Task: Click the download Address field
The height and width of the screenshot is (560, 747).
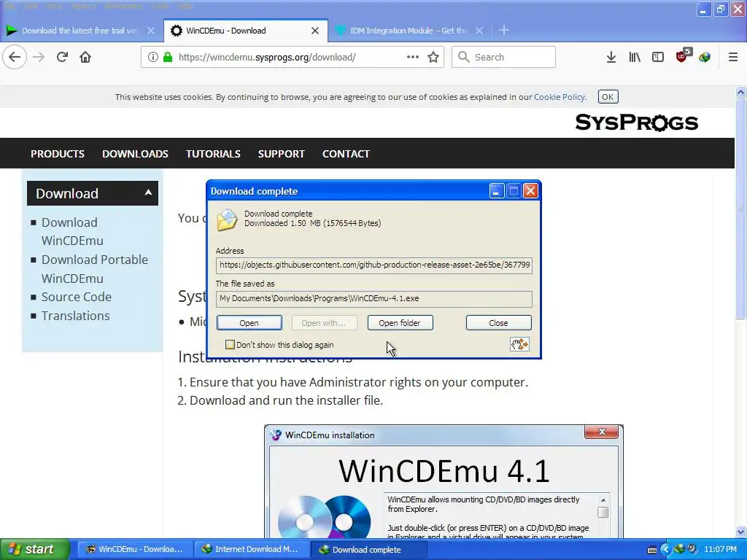Action: [x=374, y=265]
